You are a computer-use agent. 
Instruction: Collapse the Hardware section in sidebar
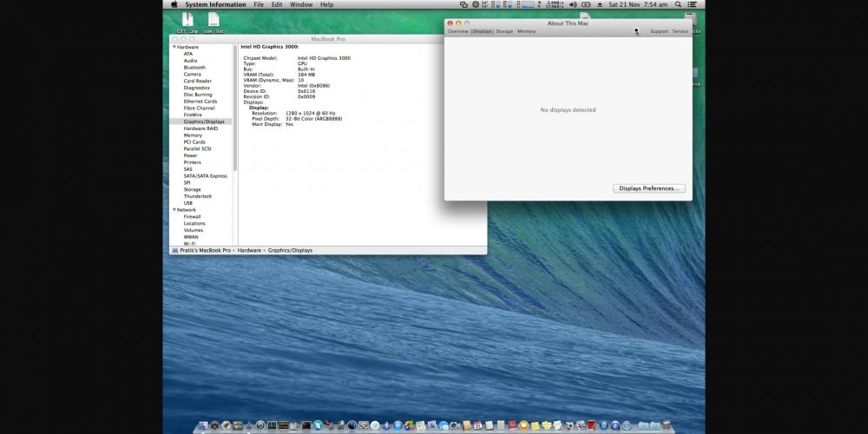point(174,47)
